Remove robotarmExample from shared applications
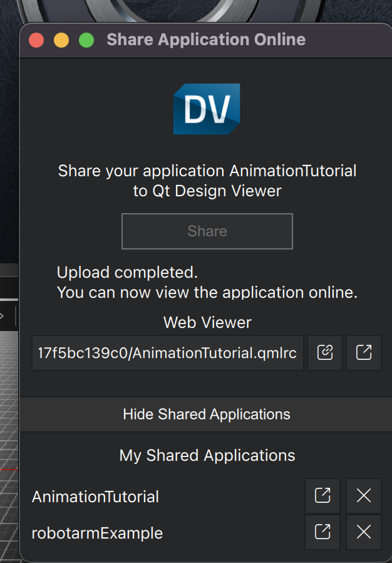Viewport: 392px width, 563px height. pos(364,532)
